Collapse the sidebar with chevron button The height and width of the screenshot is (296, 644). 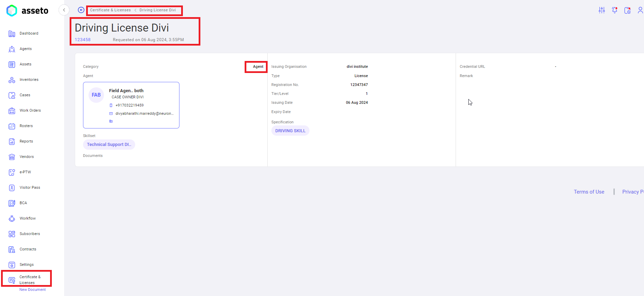click(x=64, y=10)
